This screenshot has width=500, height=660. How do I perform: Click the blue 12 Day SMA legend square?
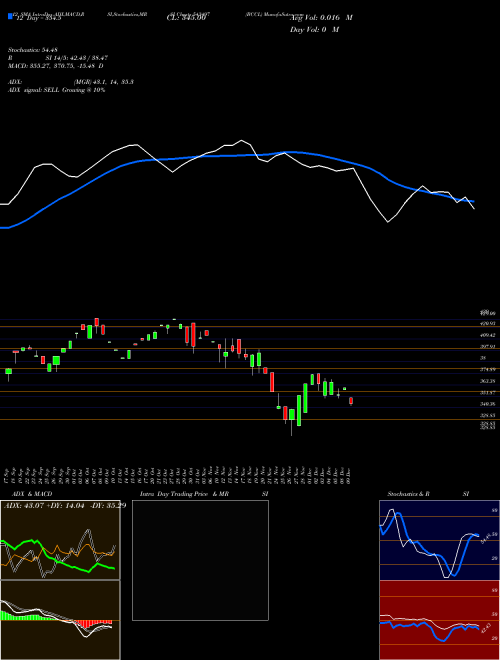[10, 17]
